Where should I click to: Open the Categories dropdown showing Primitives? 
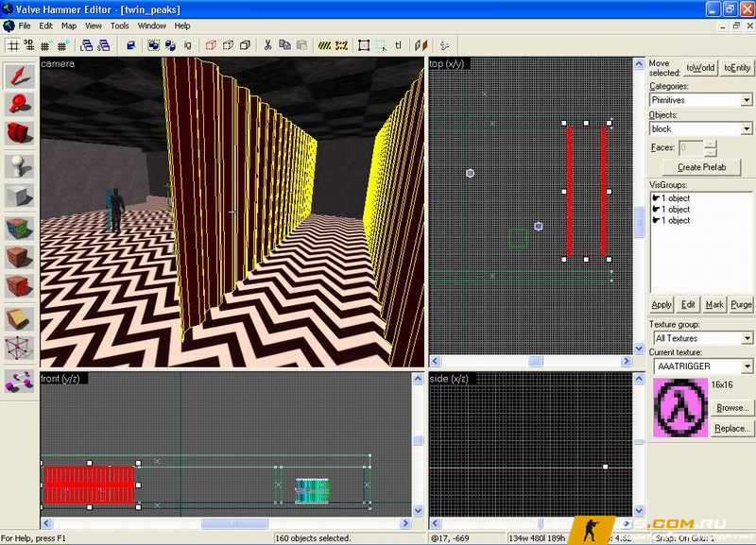(x=700, y=100)
